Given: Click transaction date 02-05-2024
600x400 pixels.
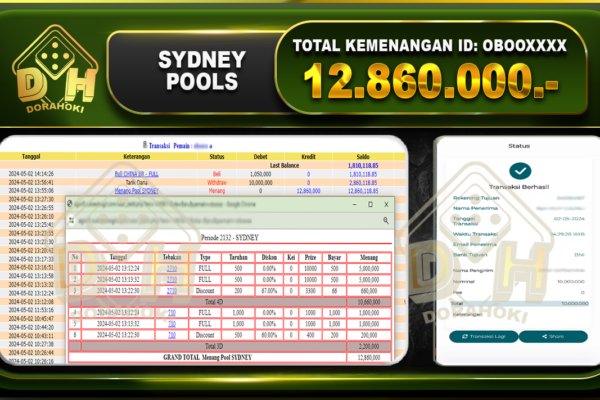Looking at the screenshot, I should [x=569, y=219].
